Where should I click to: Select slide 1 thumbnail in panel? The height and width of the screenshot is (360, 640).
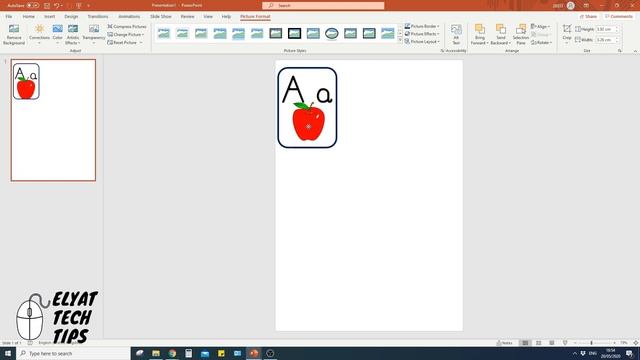tap(53, 120)
